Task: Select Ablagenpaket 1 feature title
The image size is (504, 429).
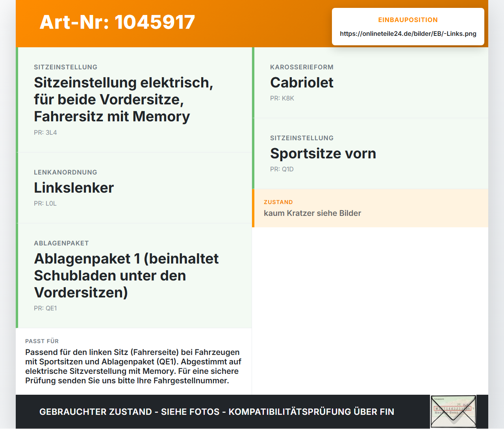Action: click(x=126, y=275)
